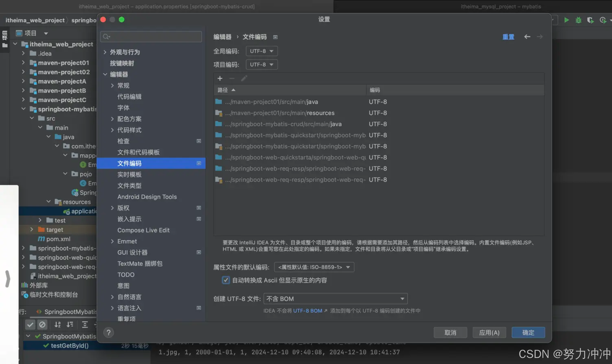
Task: Click the UTF-8 BOM link
Action: point(307,311)
